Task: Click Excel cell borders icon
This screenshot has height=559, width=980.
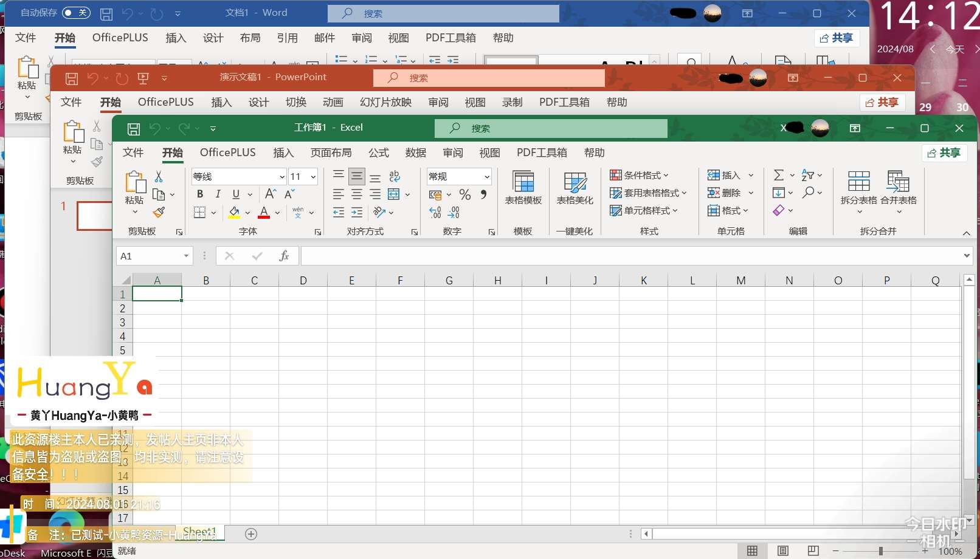Action: [199, 212]
